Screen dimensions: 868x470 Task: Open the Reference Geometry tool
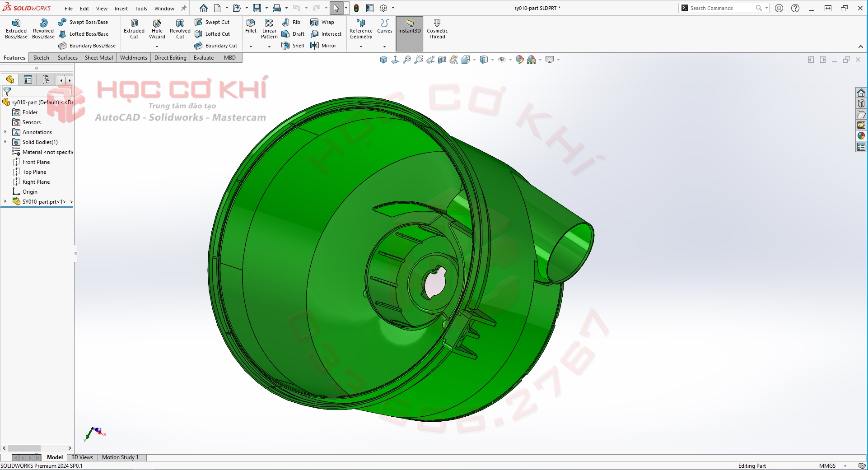(361, 29)
